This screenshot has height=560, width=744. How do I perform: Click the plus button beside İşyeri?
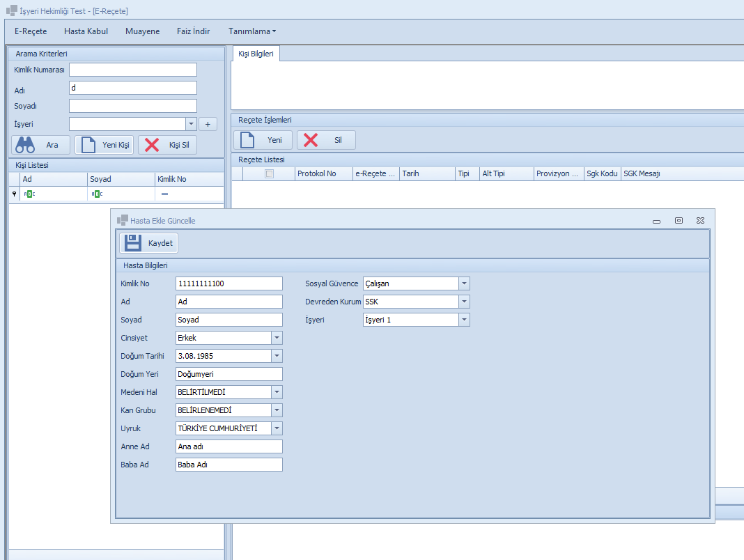click(208, 125)
